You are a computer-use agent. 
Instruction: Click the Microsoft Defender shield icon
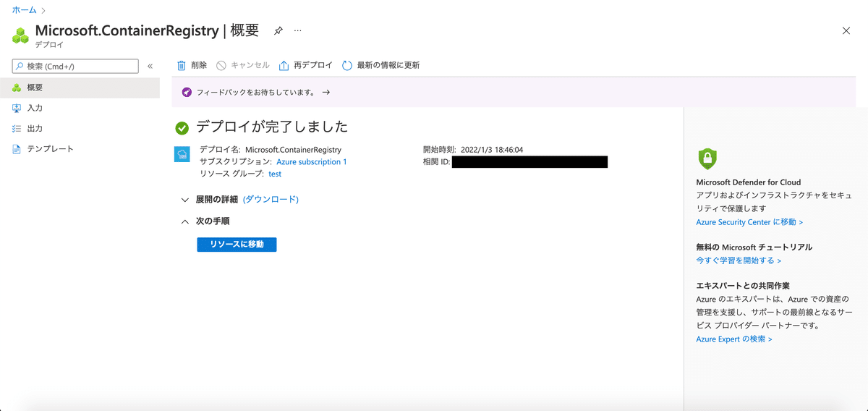[707, 158]
